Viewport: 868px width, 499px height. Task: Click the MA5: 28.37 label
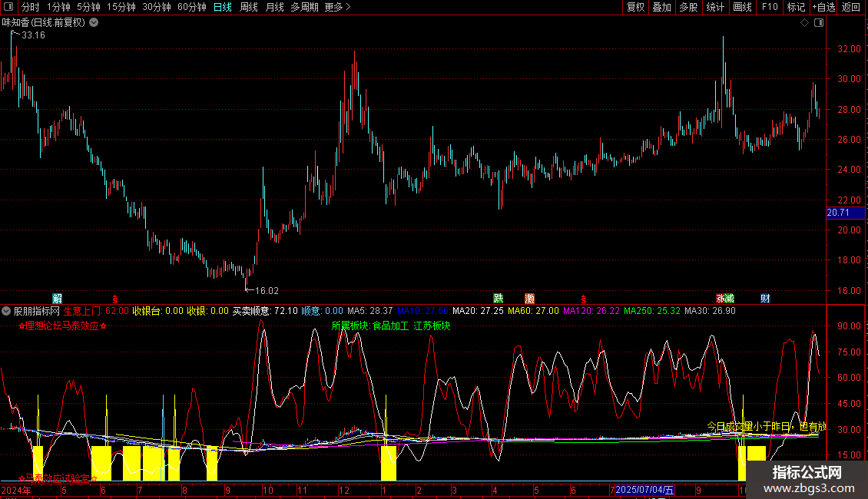[369, 312]
